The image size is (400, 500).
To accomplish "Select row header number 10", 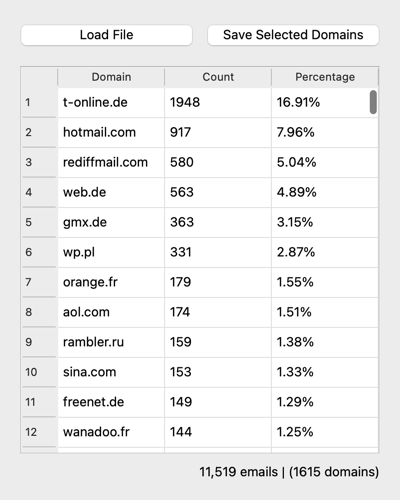I will [x=39, y=372].
